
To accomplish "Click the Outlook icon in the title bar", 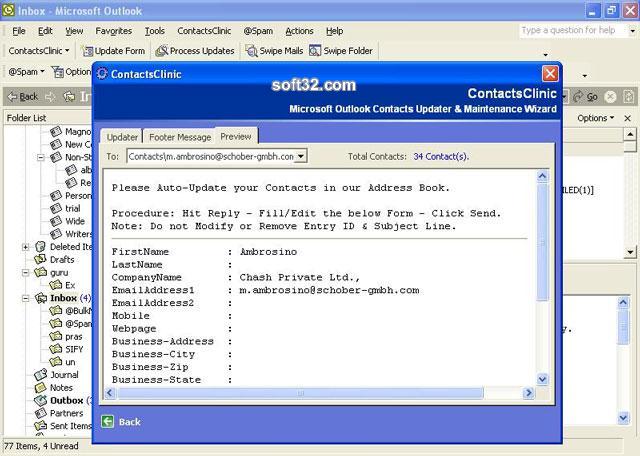I will pyautogui.click(x=8, y=10).
